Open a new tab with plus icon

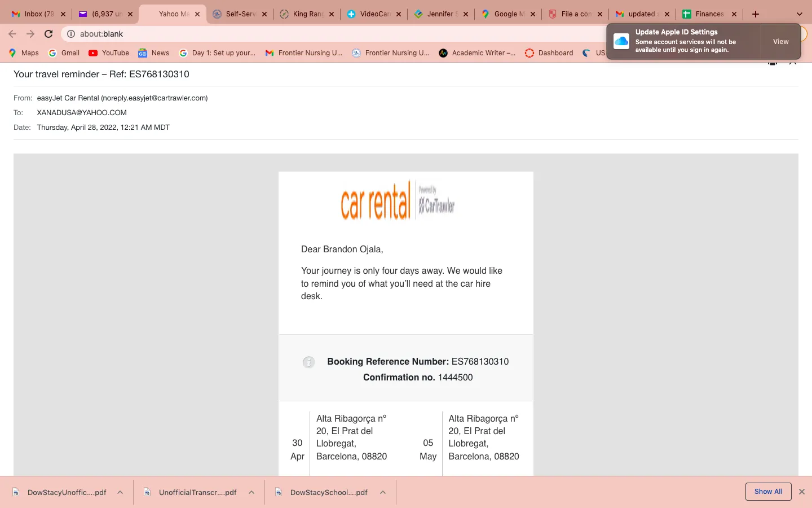(x=756, y=14)
